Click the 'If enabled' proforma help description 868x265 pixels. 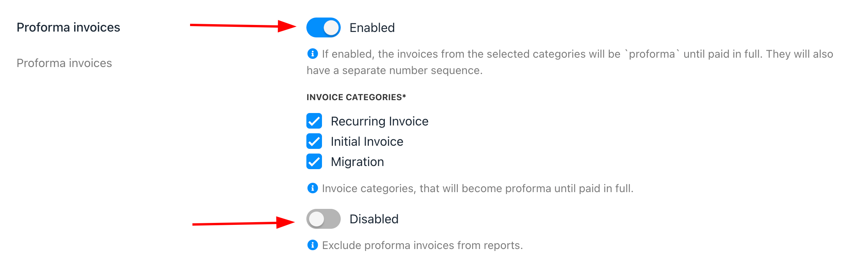point(570,62)
